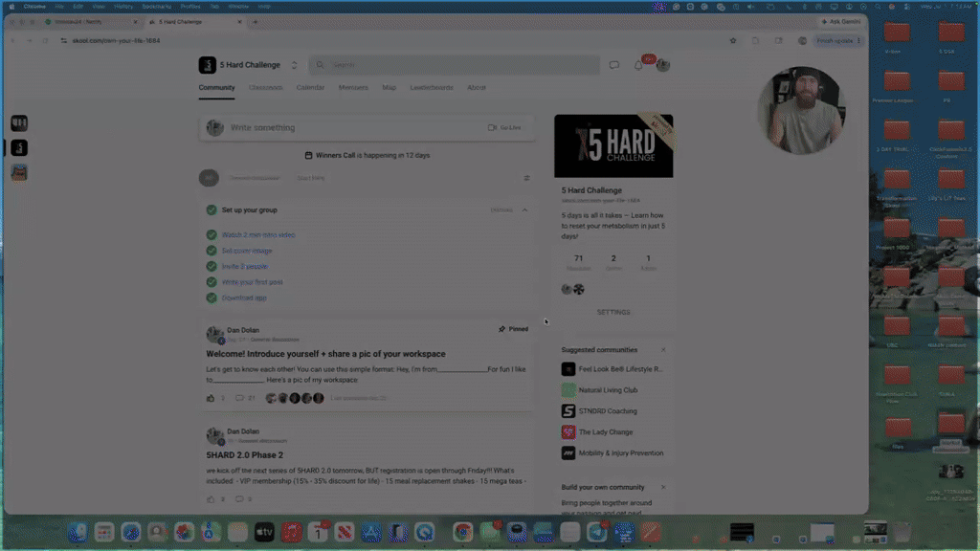Open the 5 Hard Challenge group switcher
The image size is (980, 551).
click(x=294, y=65)
